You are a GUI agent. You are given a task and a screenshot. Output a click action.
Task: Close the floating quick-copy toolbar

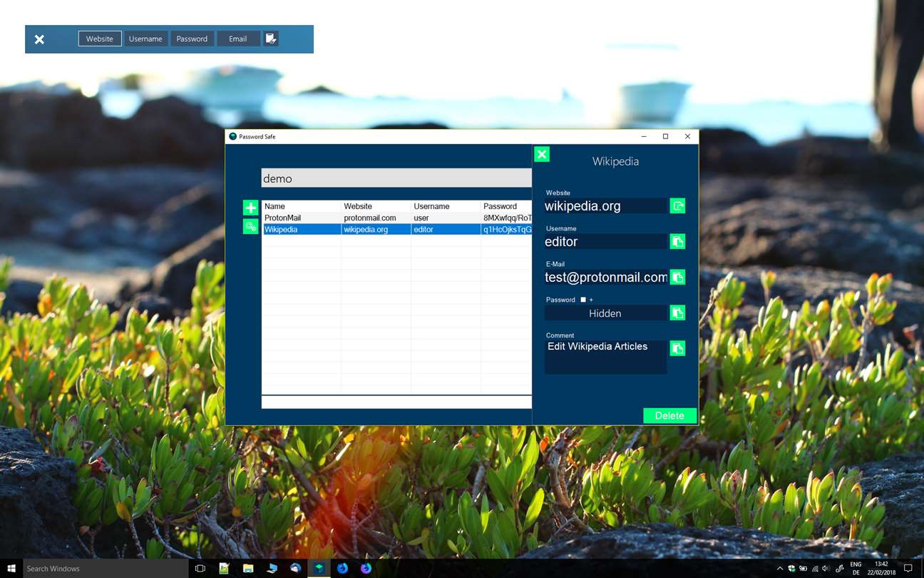[x=39, y=39]
